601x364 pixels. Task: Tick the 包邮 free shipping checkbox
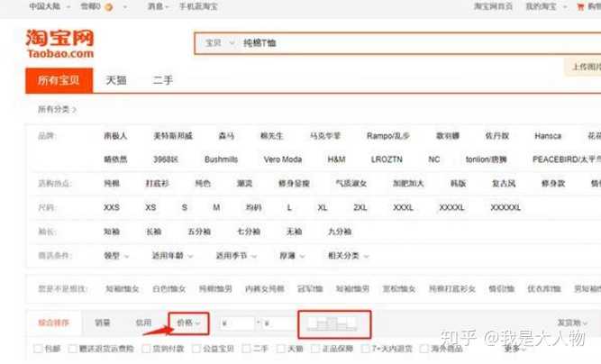coord(38,349)
